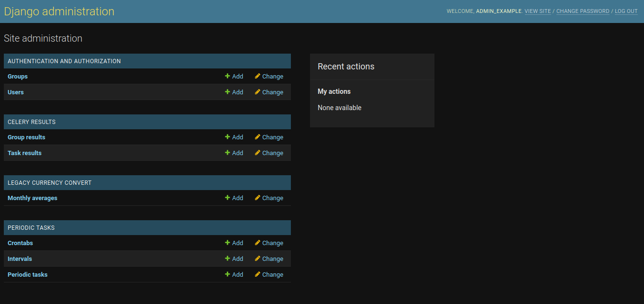Click the pencil icon to change Periodic tasks
644x304 pixels.
click(257, 274)
